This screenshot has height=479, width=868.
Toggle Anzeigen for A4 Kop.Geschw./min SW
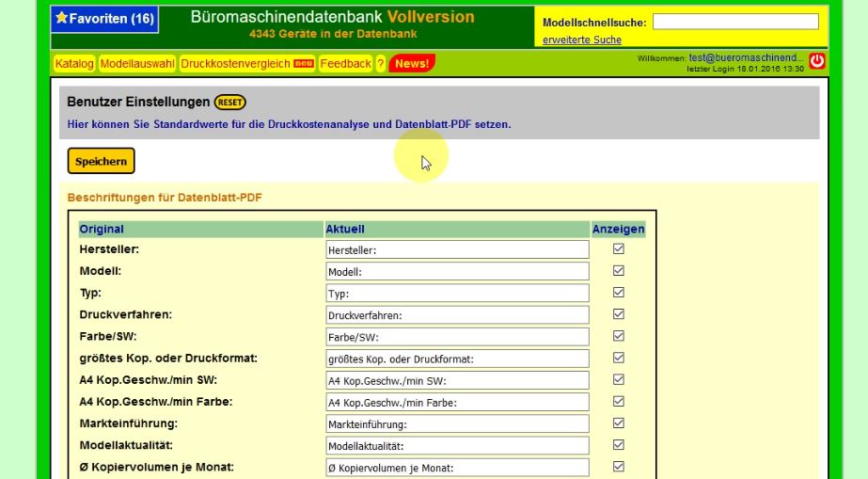coord(619,379)
